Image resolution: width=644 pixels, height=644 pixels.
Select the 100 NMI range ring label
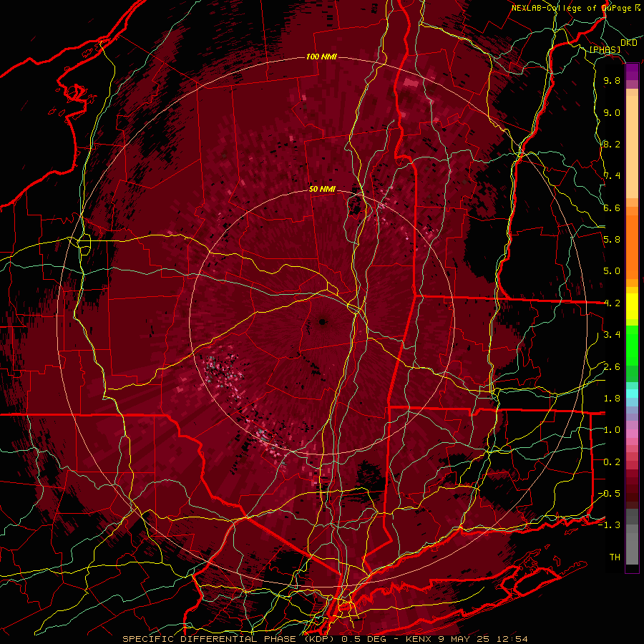coord(321,57)
